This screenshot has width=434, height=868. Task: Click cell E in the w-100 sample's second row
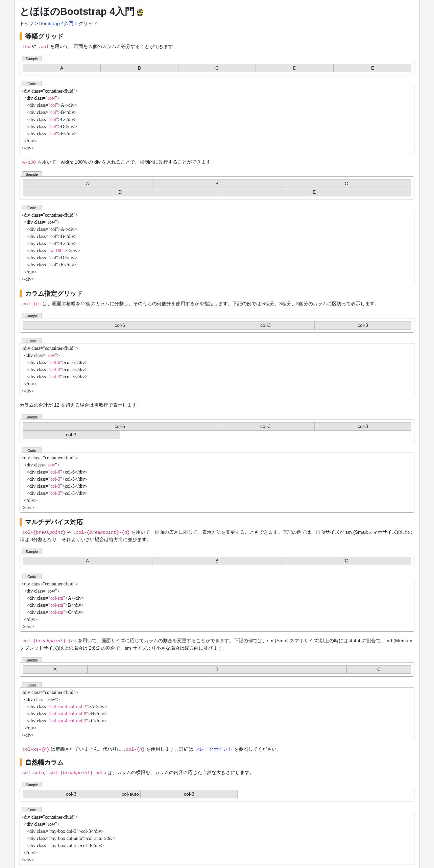click(x=314, y=192)
